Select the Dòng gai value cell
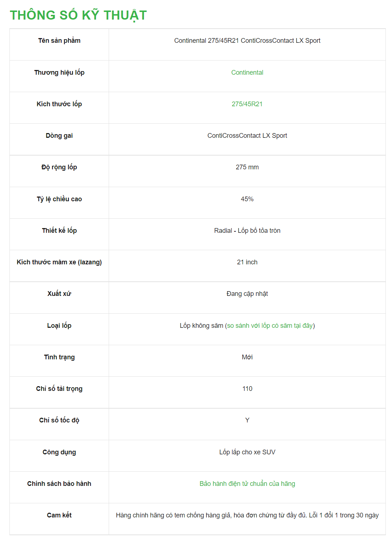The image size is (392, 541). click(x=247, y=139)
